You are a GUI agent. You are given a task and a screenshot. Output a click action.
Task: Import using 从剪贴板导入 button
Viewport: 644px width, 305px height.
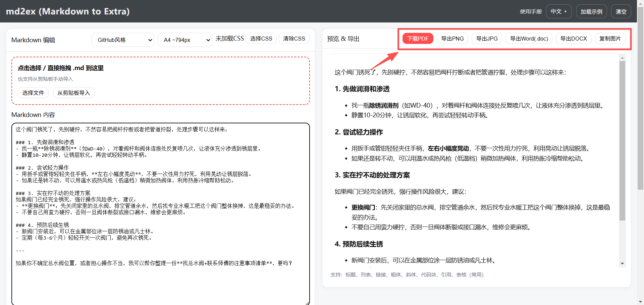click(x=73, y=93)
